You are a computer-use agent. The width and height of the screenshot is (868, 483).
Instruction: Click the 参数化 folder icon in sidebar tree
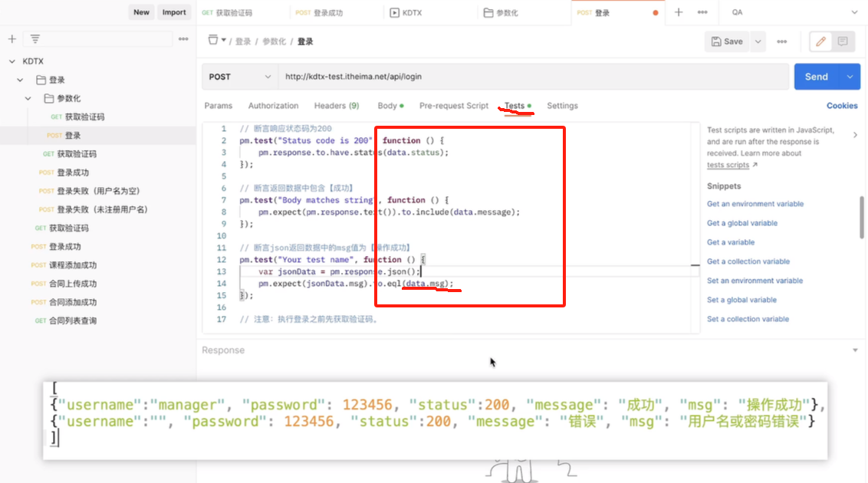coord(49,98)
